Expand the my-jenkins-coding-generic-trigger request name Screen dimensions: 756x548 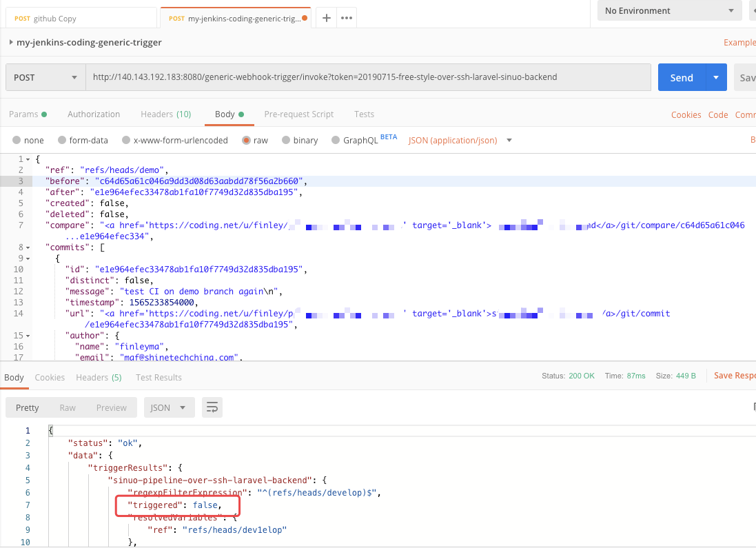[x=11, y=43]
